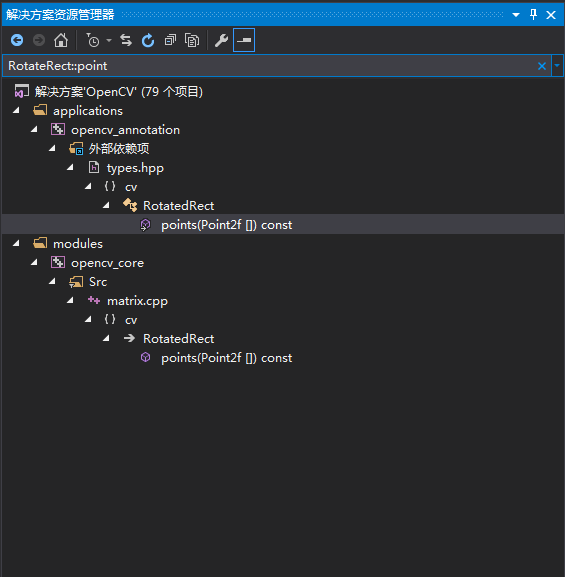Collapse the matrix.cpp file node

pyautogui.click(x=70, y=301)
